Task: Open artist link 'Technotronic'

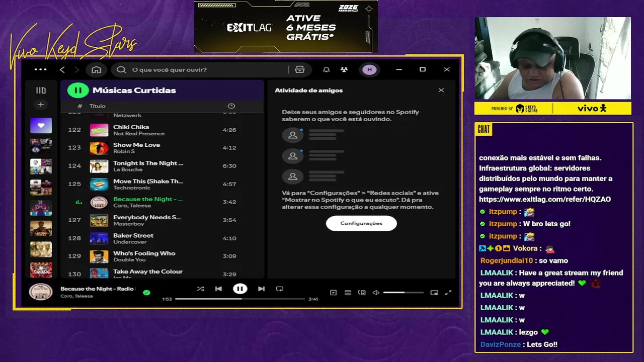Action: [131, 188]
